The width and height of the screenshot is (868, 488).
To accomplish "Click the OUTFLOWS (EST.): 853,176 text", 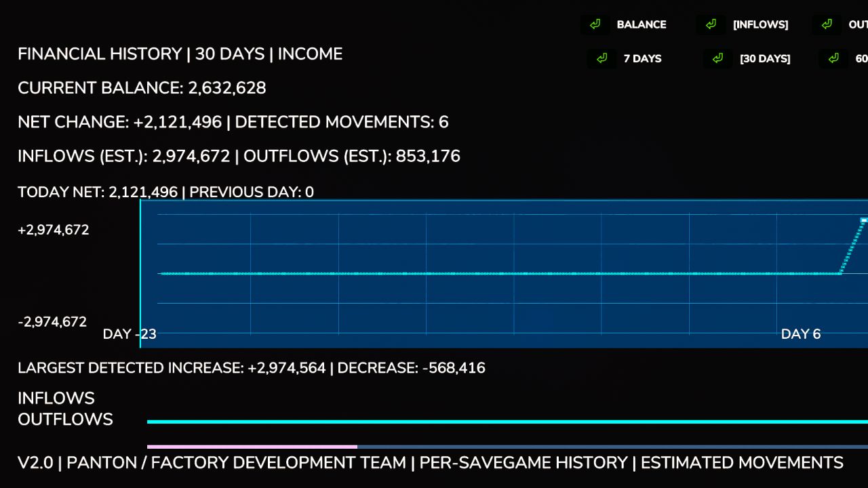I will tap(352, 157).
